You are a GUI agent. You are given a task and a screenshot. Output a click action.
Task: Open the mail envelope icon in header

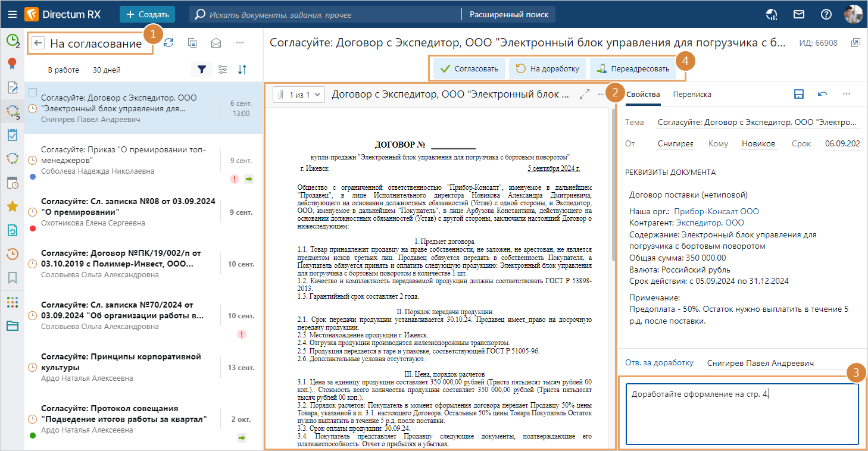tap(799, 14)
